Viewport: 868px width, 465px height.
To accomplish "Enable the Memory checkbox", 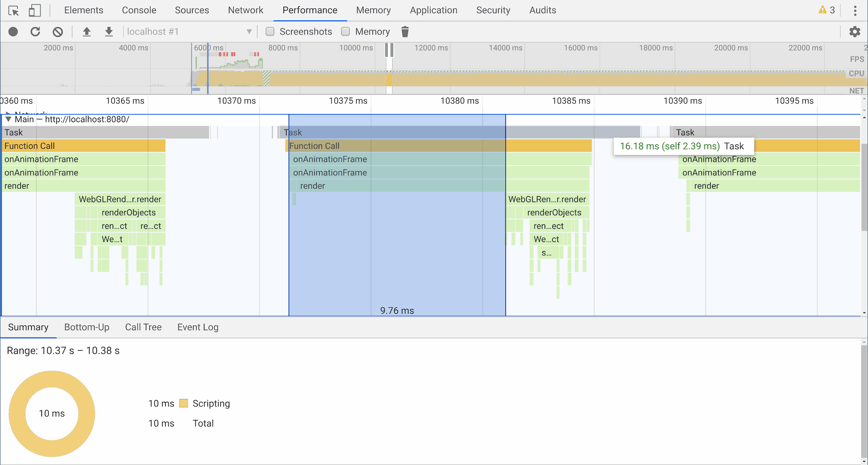I will (x=346, y=31).
